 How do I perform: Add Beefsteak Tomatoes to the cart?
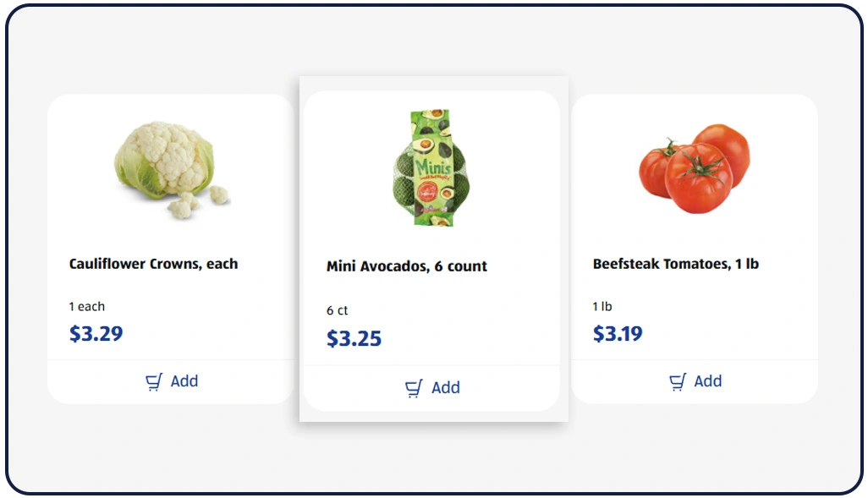pos(695,381)
